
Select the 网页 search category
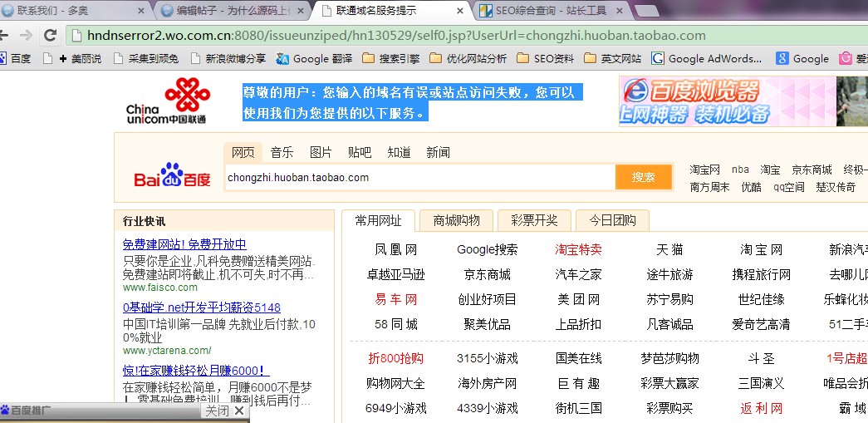pos(243,152)
